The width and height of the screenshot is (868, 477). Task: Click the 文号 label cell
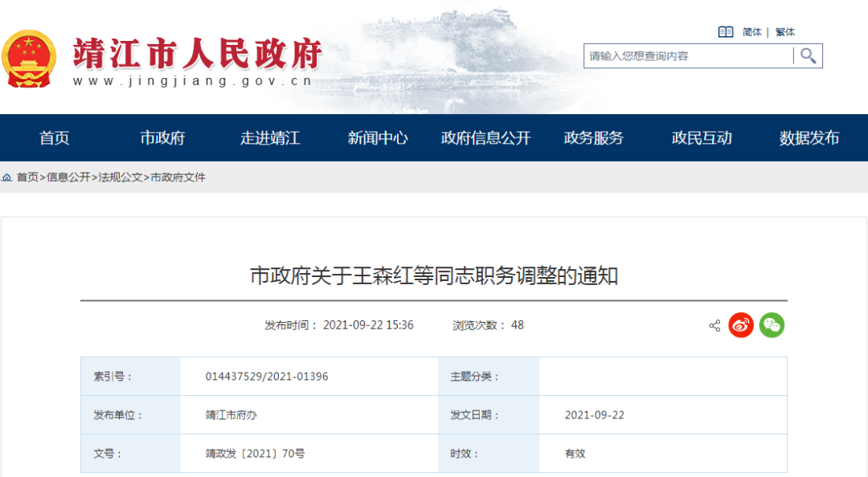131,454
